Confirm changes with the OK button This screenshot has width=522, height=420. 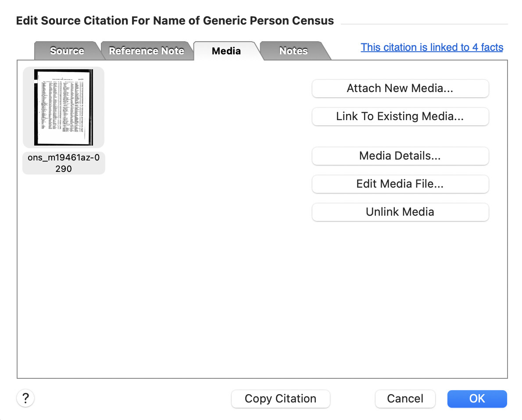point(477,399)
